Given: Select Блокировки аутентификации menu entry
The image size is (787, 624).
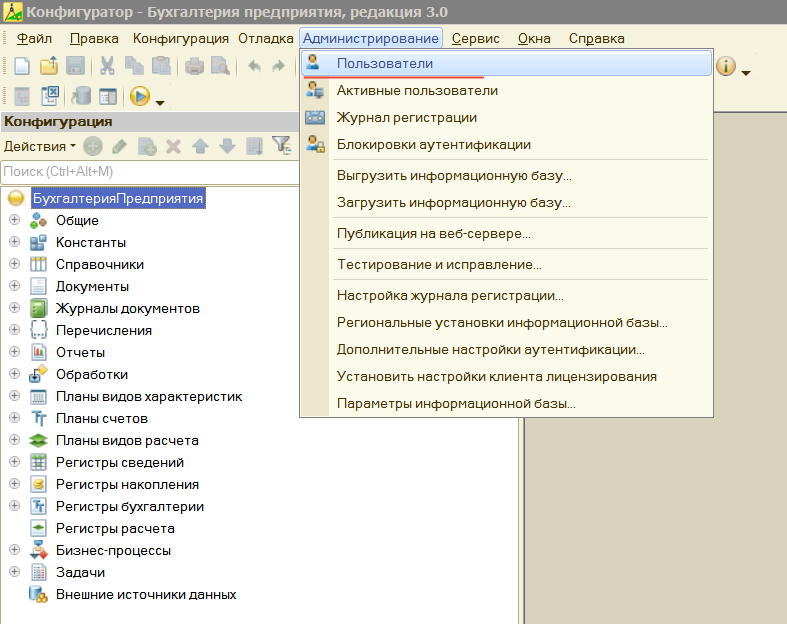Looking at the screenshot, I should (x=506, y=145).
